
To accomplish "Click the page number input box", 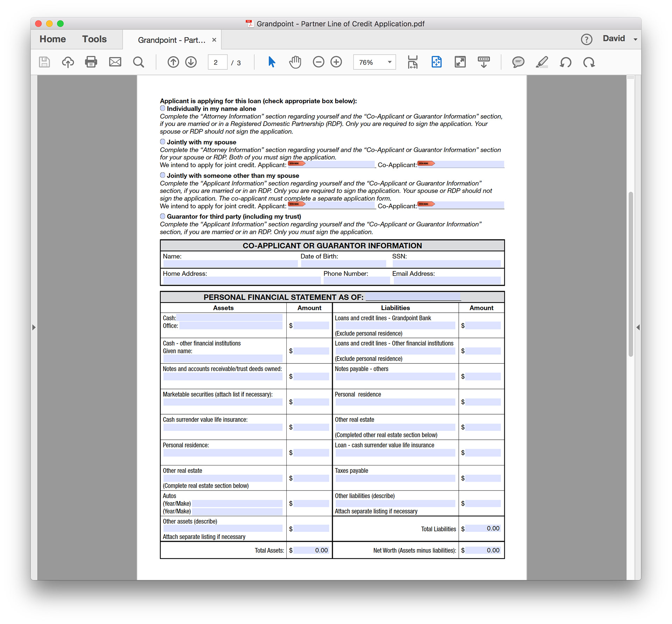I will [x=217, y=62].
